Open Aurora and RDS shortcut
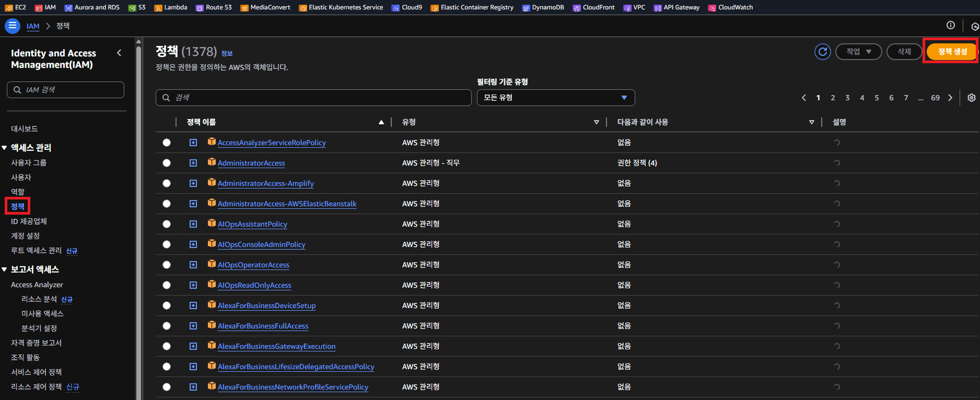This screenshot has width=980, height=400. pos(92,7)
